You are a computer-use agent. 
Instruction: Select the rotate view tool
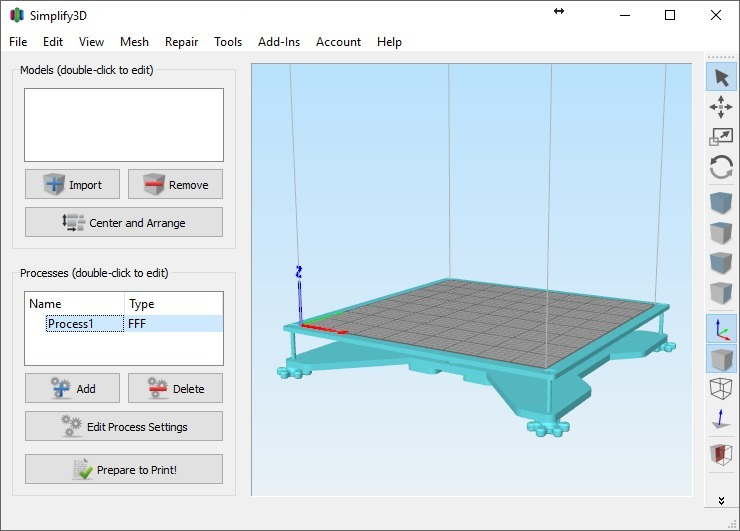[x=721, y=167]
